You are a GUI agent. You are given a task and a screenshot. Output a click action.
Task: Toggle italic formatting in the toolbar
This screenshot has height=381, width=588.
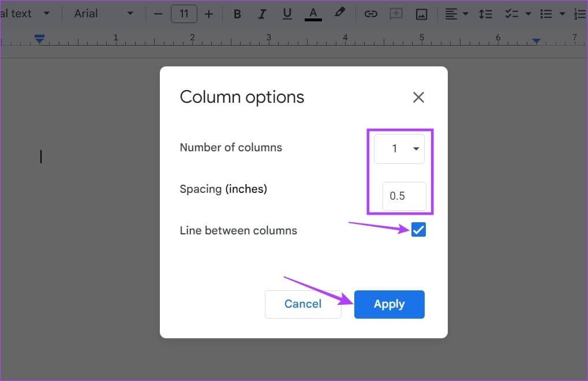(262, 14)
